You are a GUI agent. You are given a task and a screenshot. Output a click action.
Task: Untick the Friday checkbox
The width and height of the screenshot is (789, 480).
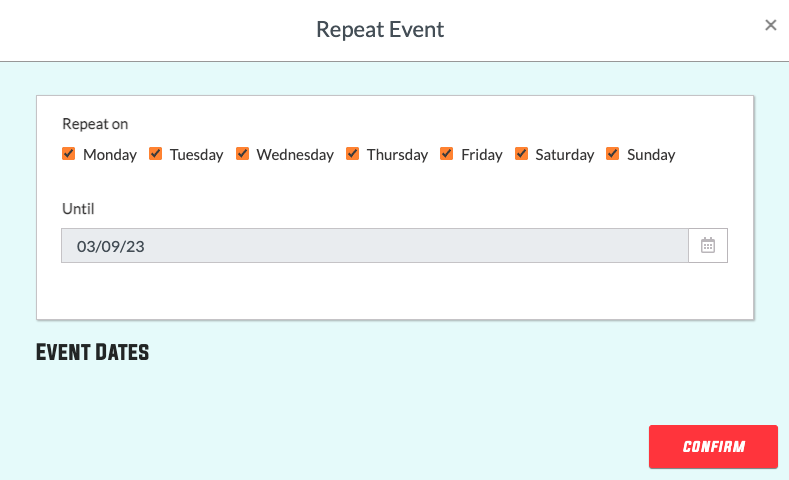tap(447, 154)
